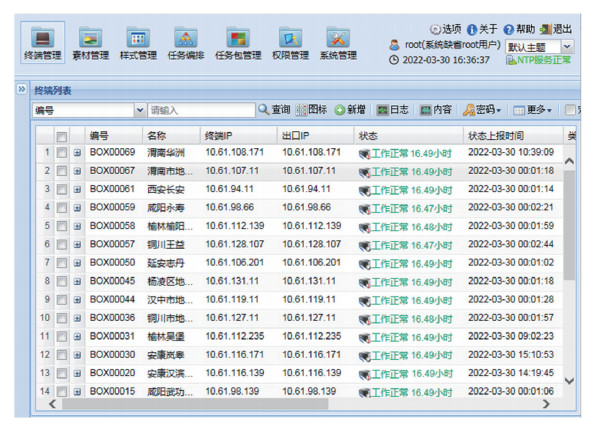Open the 更多 menu in toolbar

click(535, 110)
